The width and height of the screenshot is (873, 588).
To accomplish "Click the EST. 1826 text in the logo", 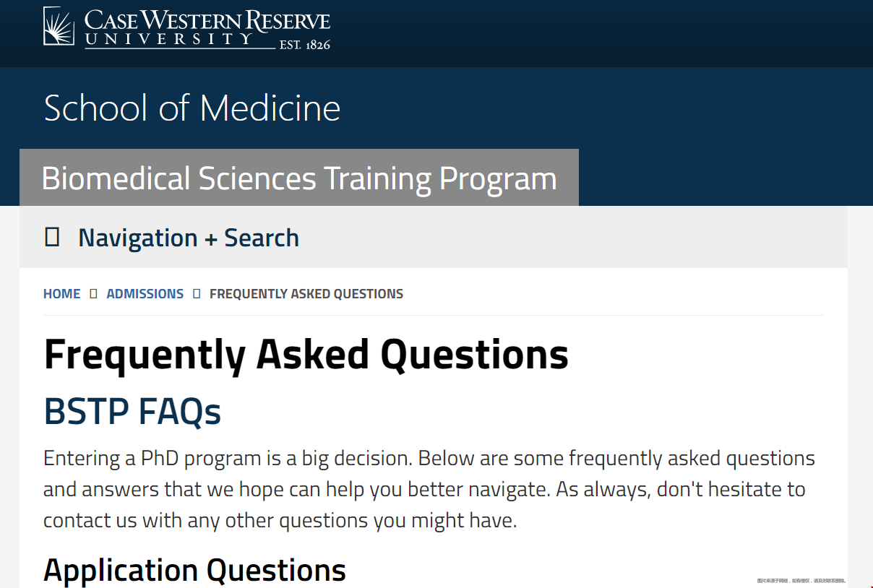I will click(x=305, y=45).
